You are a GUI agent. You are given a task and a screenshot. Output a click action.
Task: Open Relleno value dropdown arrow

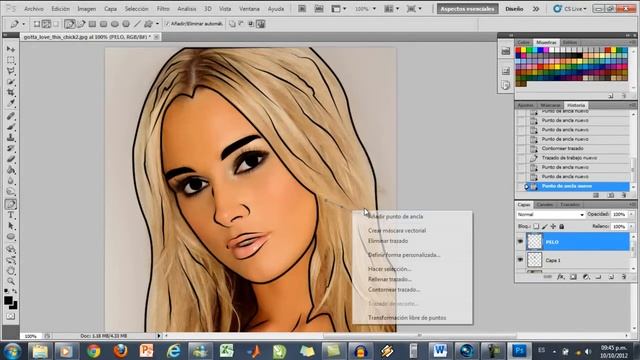coord(631,226)
